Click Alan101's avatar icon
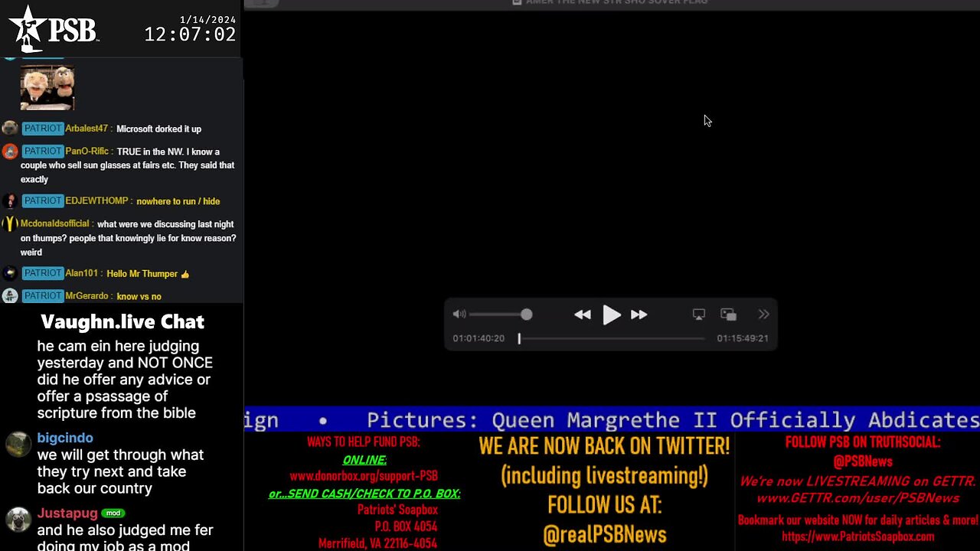Screen dimensions: 980x551 [9, 273]
